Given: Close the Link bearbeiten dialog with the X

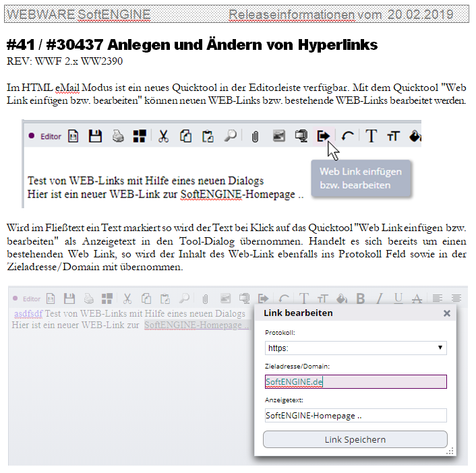Looking at the screenshot, I should pos(447,313).
